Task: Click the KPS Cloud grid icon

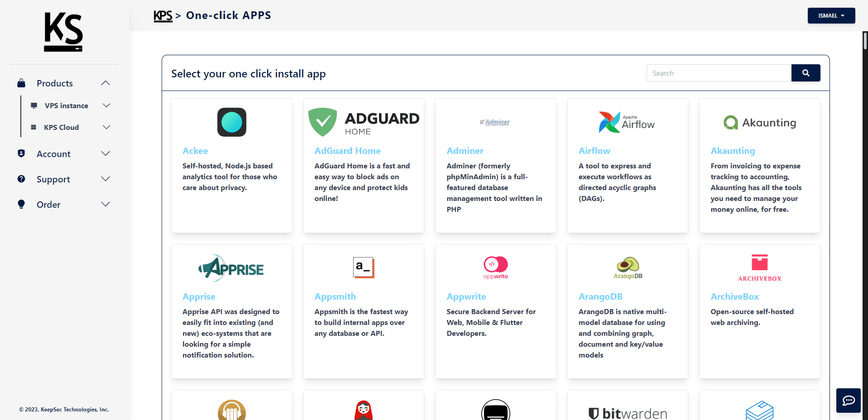Action: tap(34, 127)
